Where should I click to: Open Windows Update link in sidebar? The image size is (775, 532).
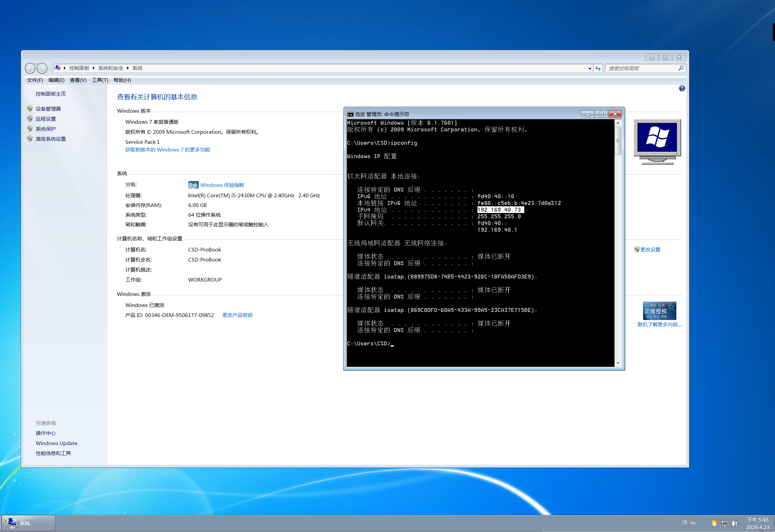point(57,443)
